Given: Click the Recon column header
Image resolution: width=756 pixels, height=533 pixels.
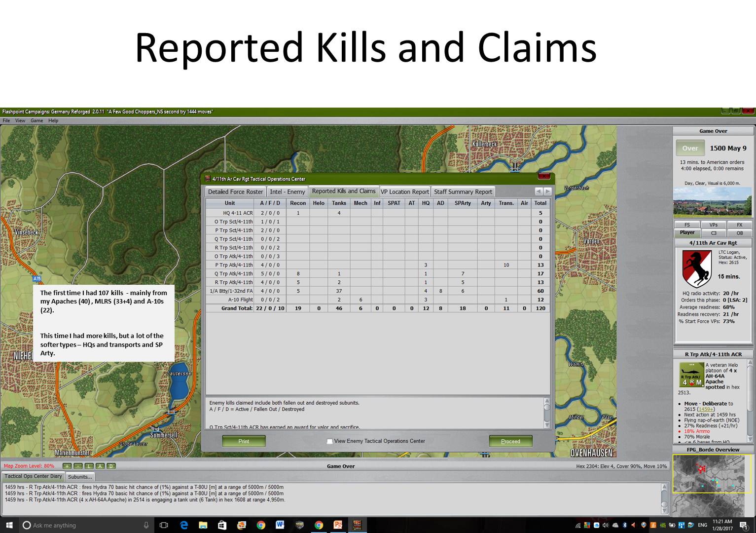Looking at the screenshot, I should pyautogui.click(x=298, y=203).
